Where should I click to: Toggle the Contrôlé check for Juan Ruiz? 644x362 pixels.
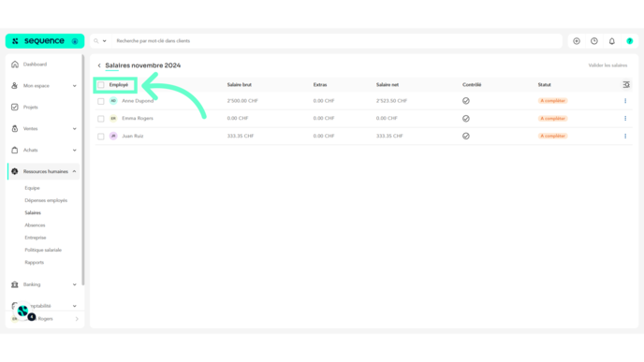[x=466, y=137]
